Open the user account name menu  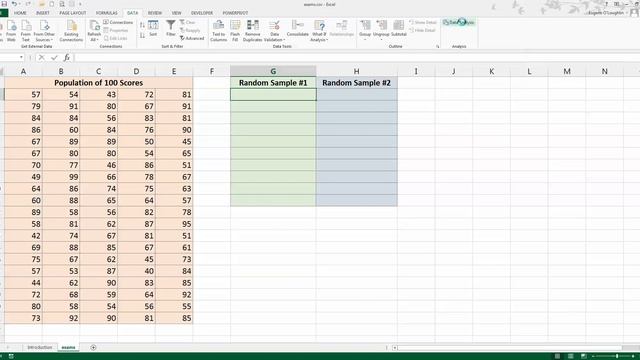[x=606, y=13]
